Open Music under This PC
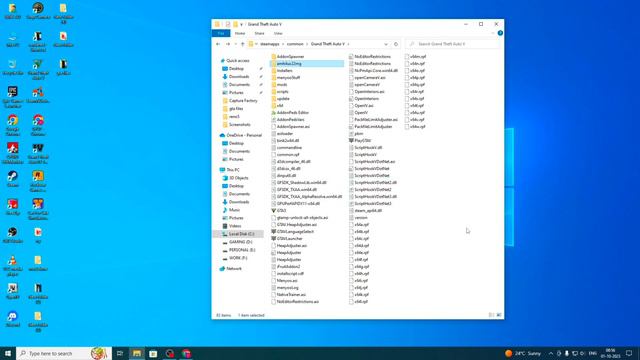The width and height of the screenshot is (640, 360). [234, 210]
